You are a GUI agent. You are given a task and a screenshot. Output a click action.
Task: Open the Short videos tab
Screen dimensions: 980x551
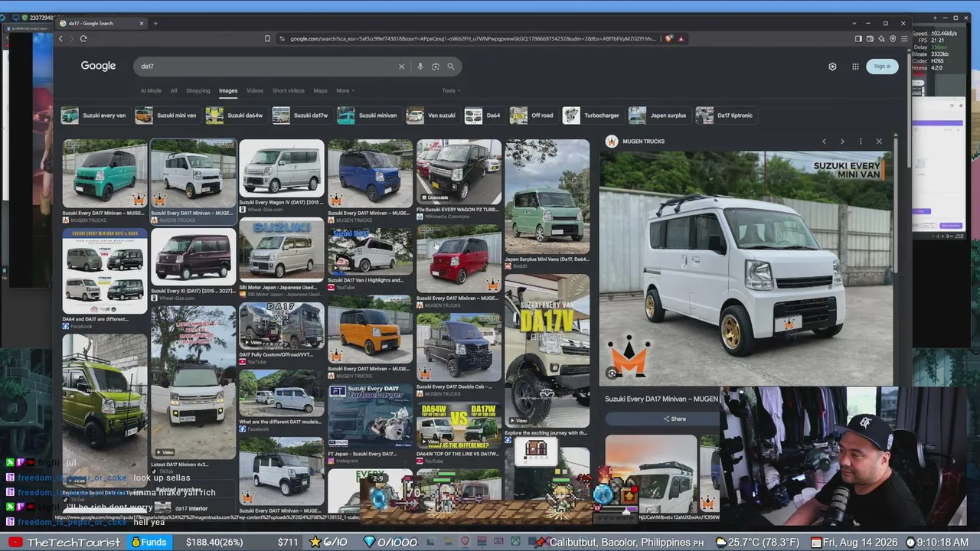coord(289,90)
